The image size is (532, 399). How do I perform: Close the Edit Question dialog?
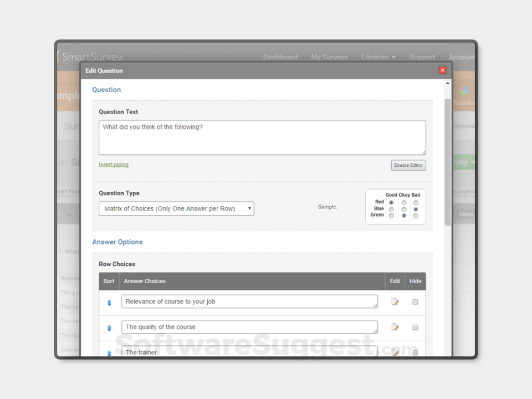pyautogui.click(x=442, y=70)
